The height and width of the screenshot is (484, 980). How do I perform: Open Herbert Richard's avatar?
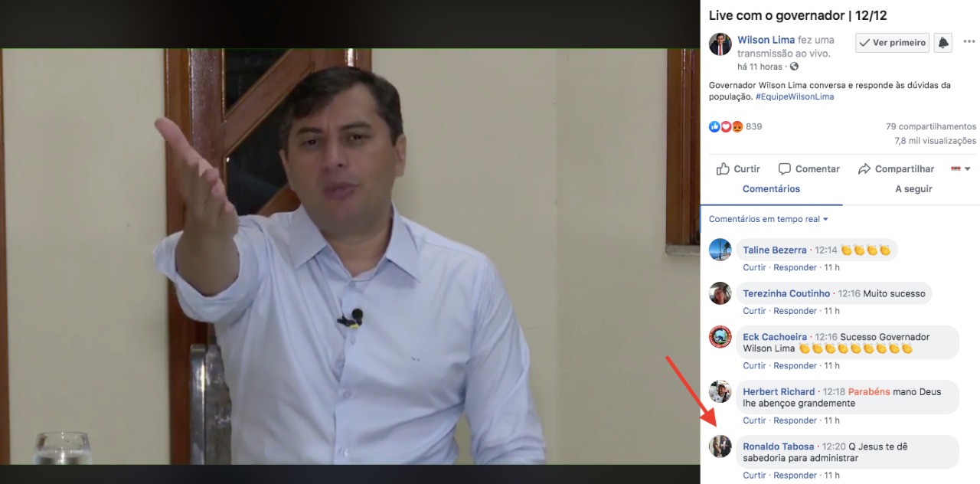720,391
